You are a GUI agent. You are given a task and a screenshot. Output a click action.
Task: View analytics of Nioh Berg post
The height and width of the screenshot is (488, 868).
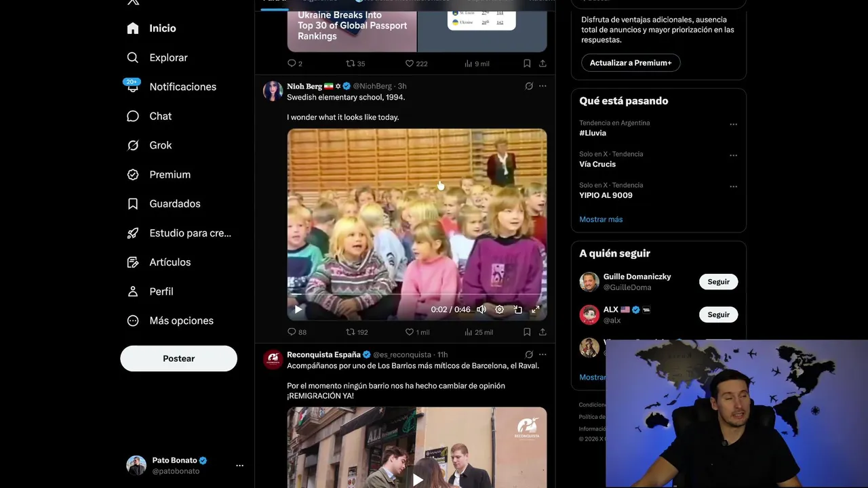click(x=479, y=332)
